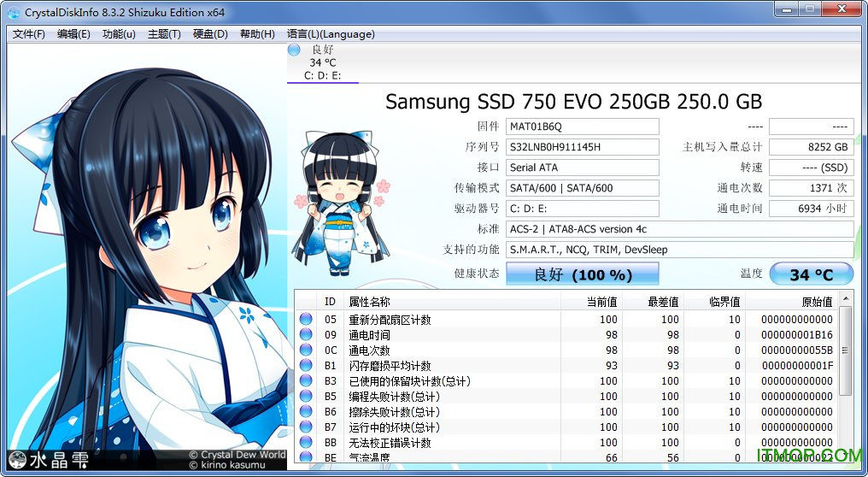Click the power on count 1371 次
This screenshot has height=477, width=868.
[812, 188]
